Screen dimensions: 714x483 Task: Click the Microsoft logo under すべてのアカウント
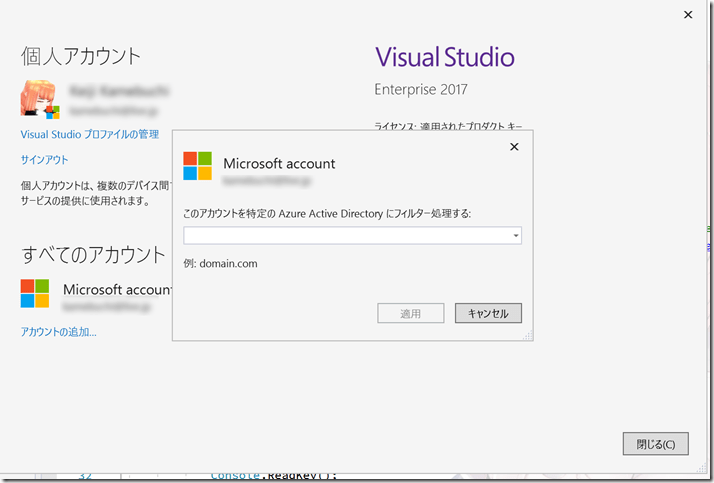coord(35,294)
